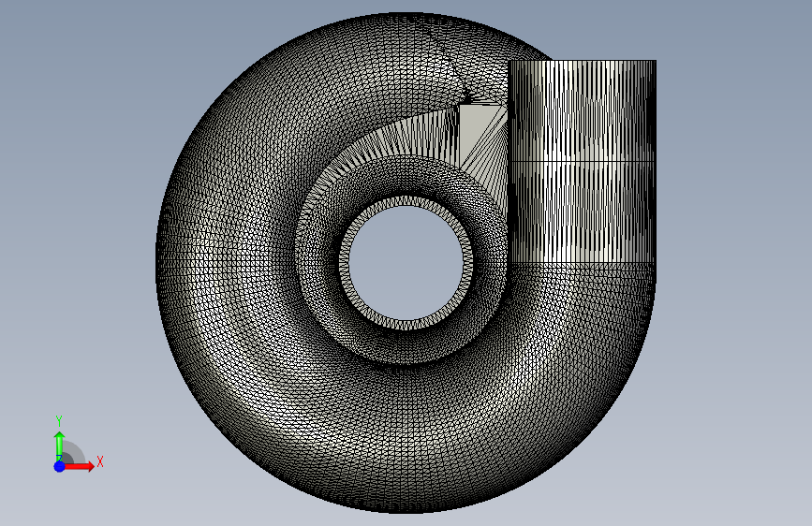The width and height of the screenshot is (812, 526).
Task: Click the blue Z axis dot of triad
Action: (60, 466)
